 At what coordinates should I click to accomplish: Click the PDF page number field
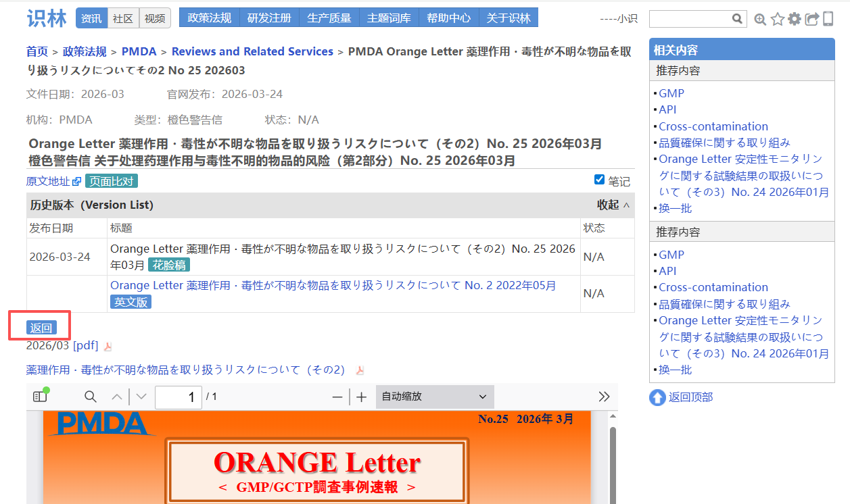pos(179,397)
